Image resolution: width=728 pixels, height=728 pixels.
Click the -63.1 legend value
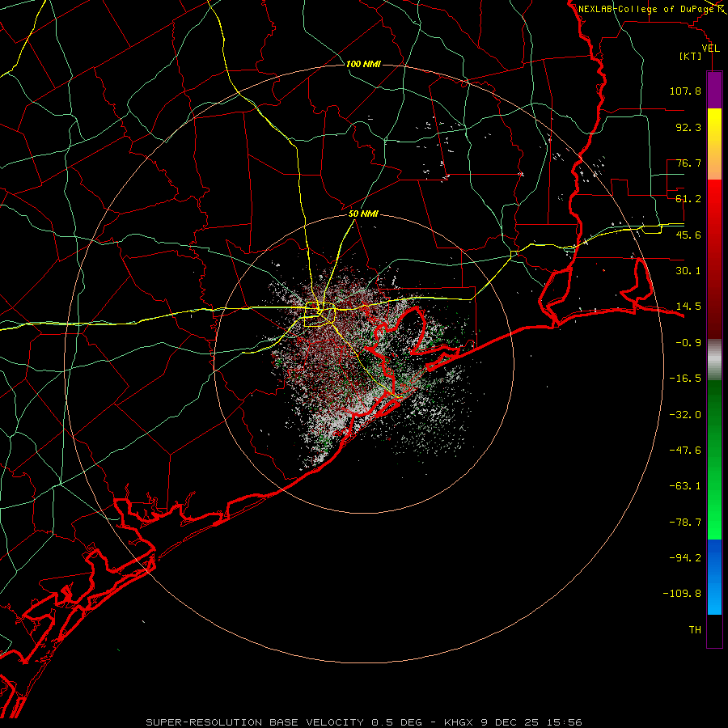(685, 486)
